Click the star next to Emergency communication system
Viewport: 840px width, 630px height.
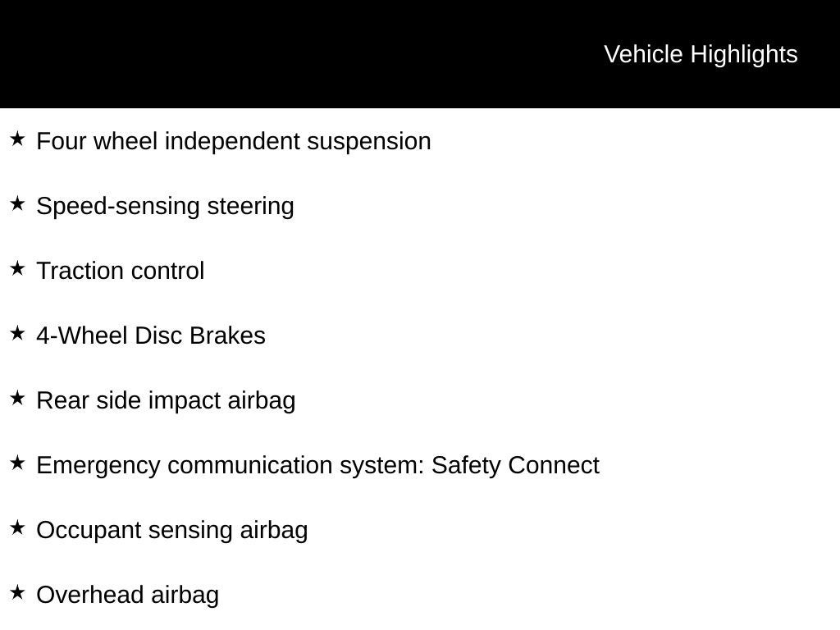click(17, 463)
